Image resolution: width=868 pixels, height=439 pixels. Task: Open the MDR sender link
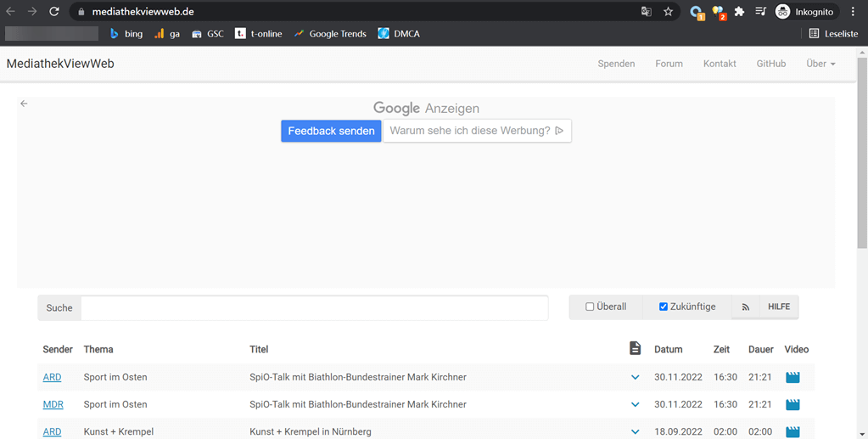click(x=53, y=404)
